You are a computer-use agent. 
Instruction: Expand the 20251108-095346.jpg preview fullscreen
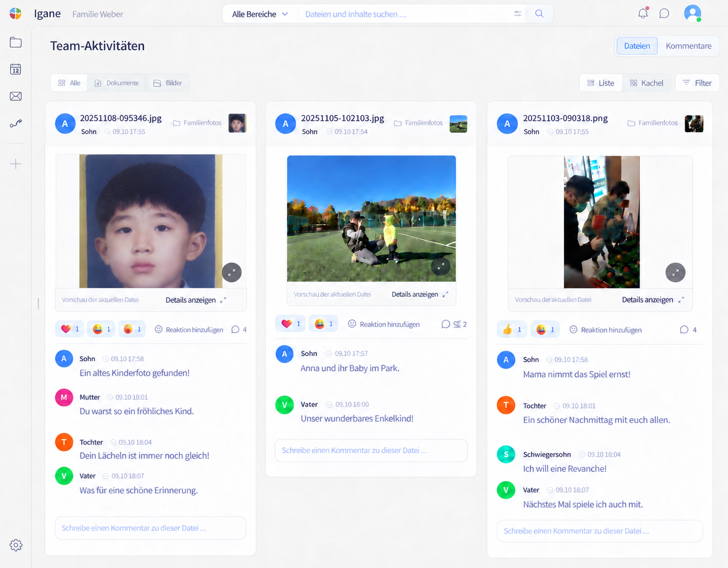pos(232,272)
